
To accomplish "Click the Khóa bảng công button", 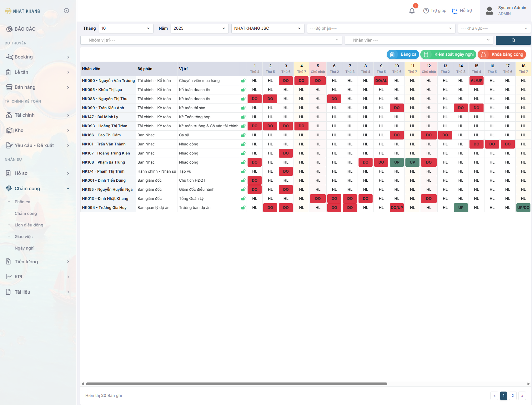I will pyautogui.click(x=502, y=54).
